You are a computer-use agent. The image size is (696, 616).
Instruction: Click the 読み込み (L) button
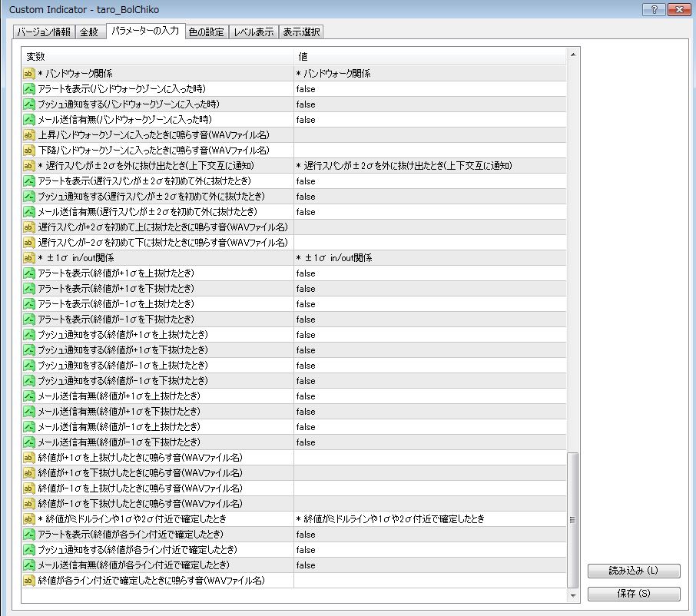tap(634, 571)
